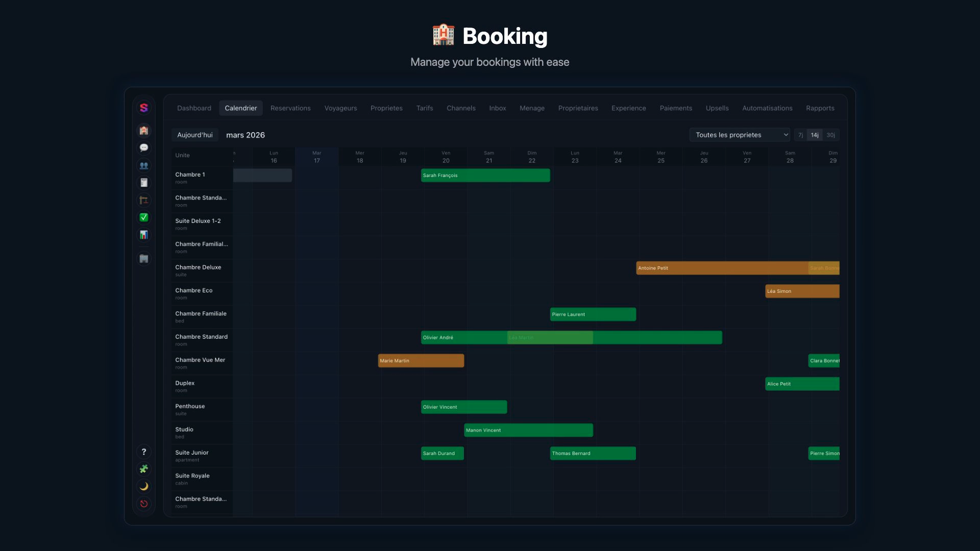
Task: Open the bar chart sidebar icon
Action: click(x=144, y=235)
